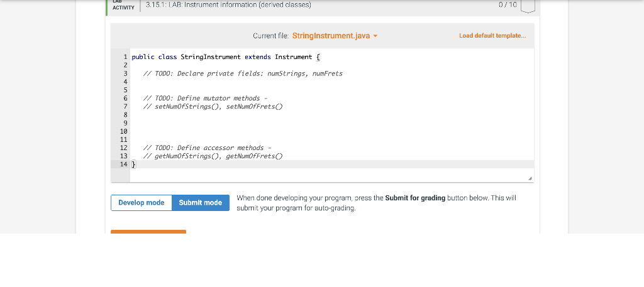Click the orange button below the mode toggle

148,232
